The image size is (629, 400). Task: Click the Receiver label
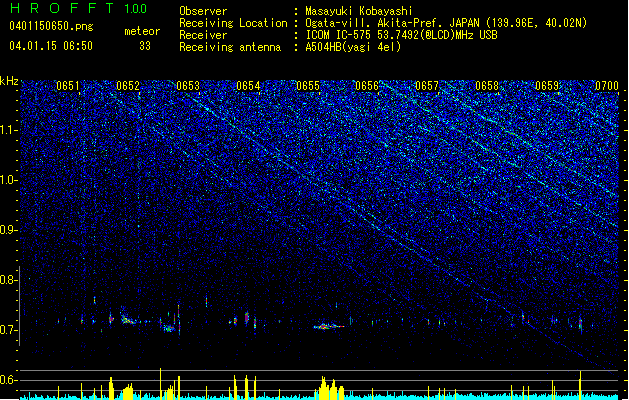tap(203, 35)
